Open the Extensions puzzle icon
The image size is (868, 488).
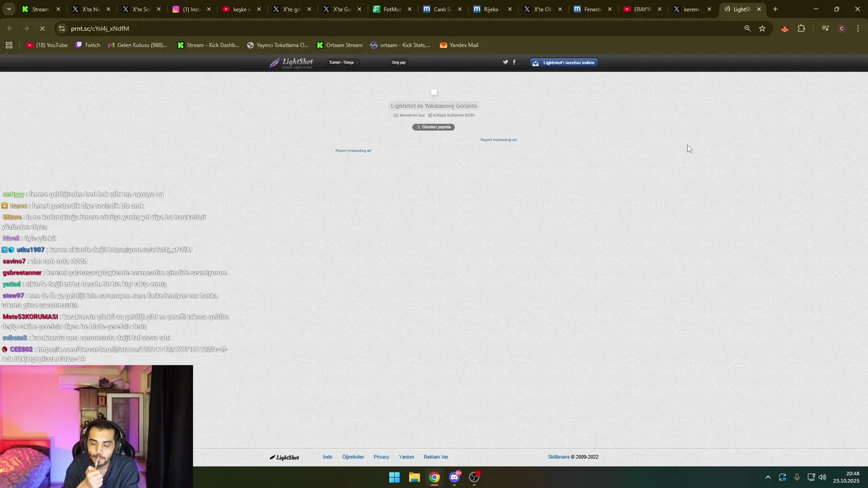pyautogui.click(x=801, y=28)
